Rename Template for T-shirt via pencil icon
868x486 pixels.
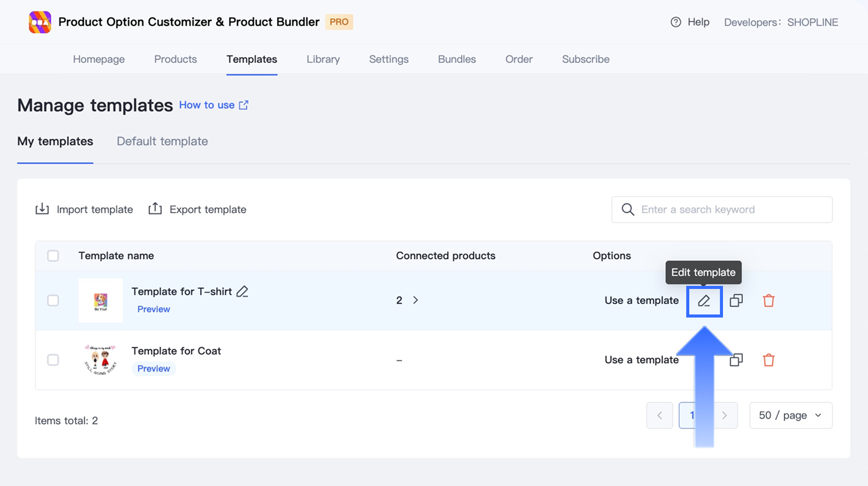tap(243, 291)
